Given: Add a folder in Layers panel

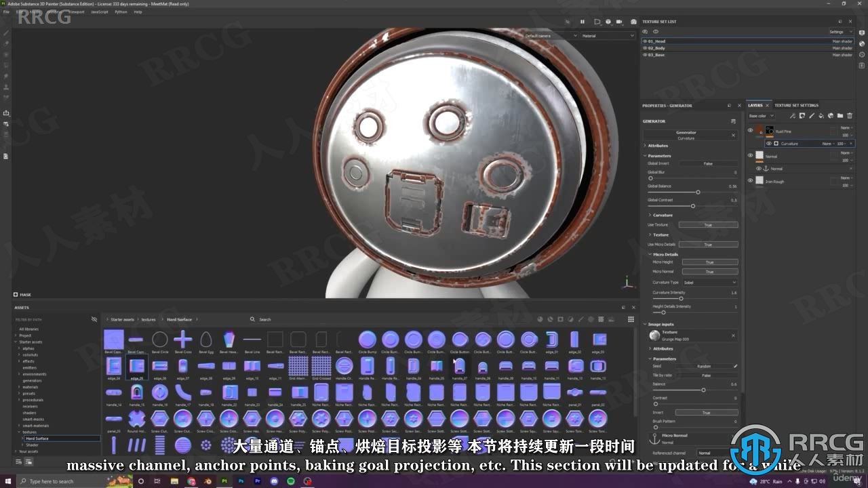Looking at the screenshot, I should pos(840,116).
